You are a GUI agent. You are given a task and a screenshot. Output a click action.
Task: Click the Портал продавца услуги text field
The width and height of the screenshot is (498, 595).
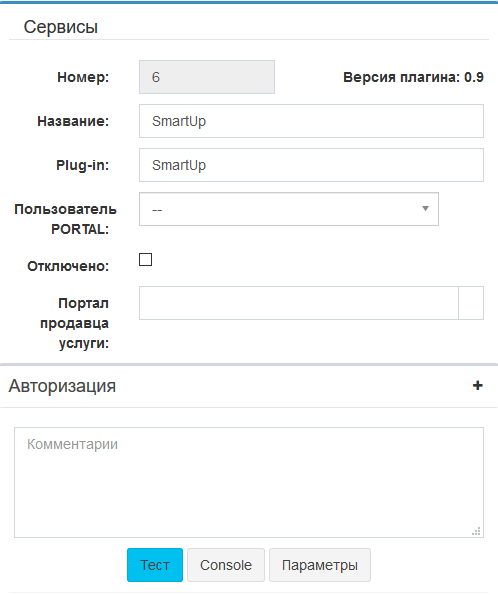(x=299, y=303)
